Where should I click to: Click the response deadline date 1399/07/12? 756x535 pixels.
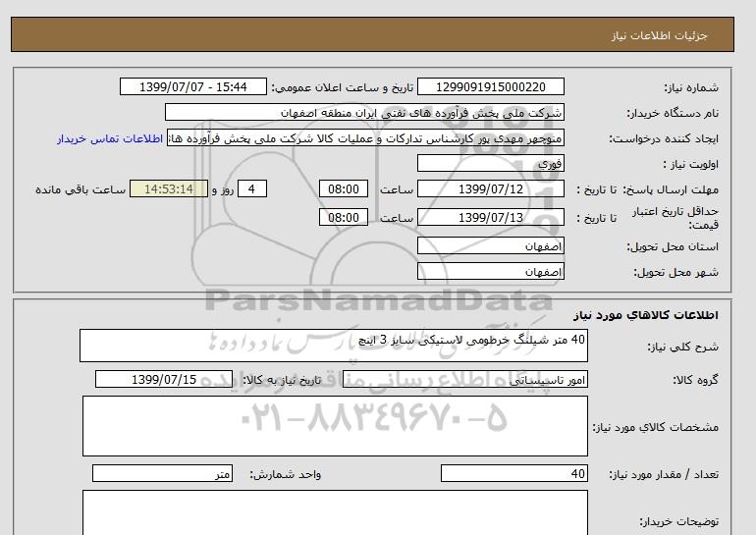[x=490, y=188]
